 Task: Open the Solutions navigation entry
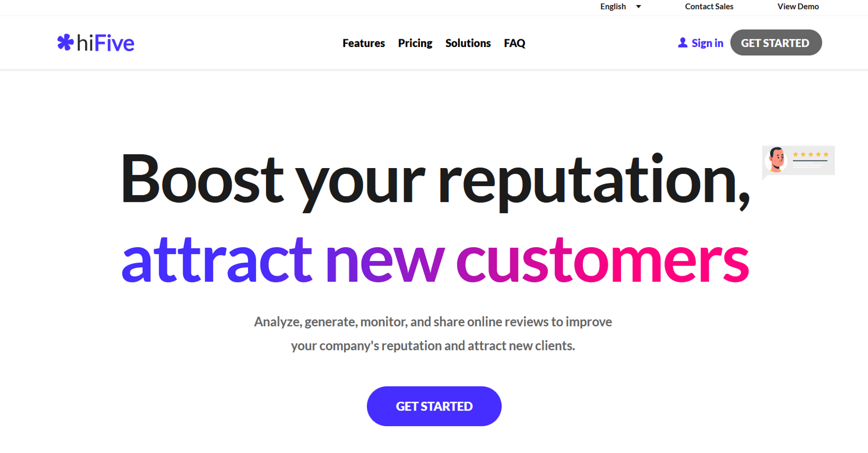(468, 43)
